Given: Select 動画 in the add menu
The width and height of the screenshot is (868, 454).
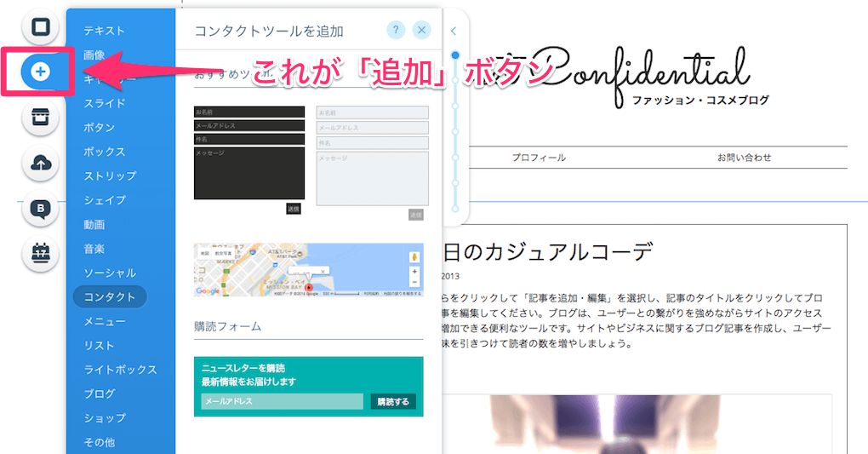Looking at the screenshot, I should point(94,225).
